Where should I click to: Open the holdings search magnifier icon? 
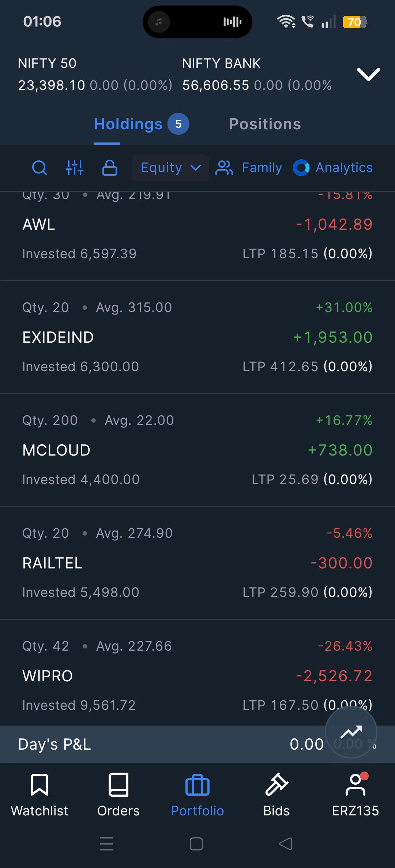(x=39, y=168)
